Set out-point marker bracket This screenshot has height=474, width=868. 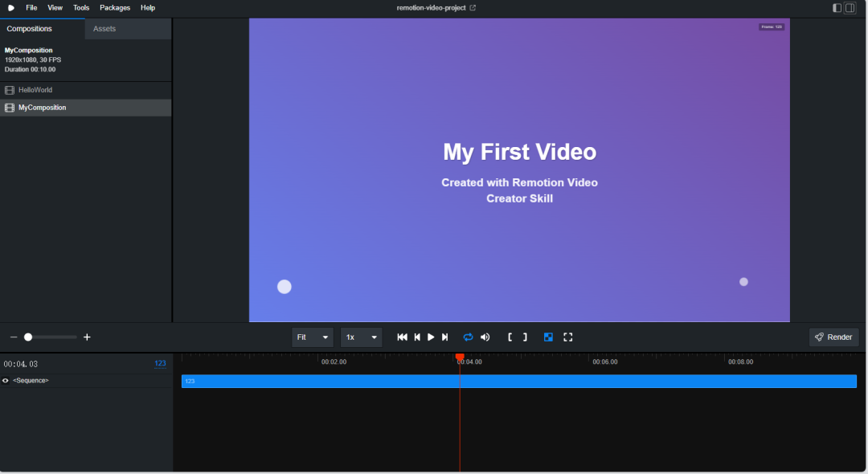(x=525, y=337)
